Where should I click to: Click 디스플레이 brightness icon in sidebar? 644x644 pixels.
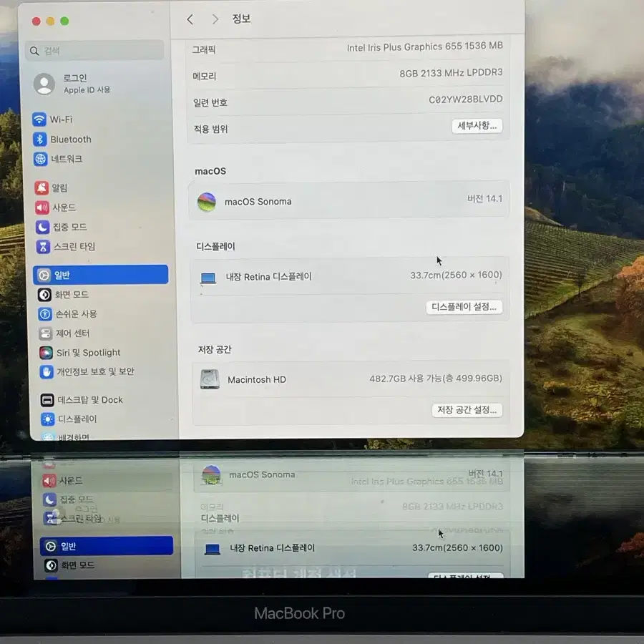tap(48, 419)
